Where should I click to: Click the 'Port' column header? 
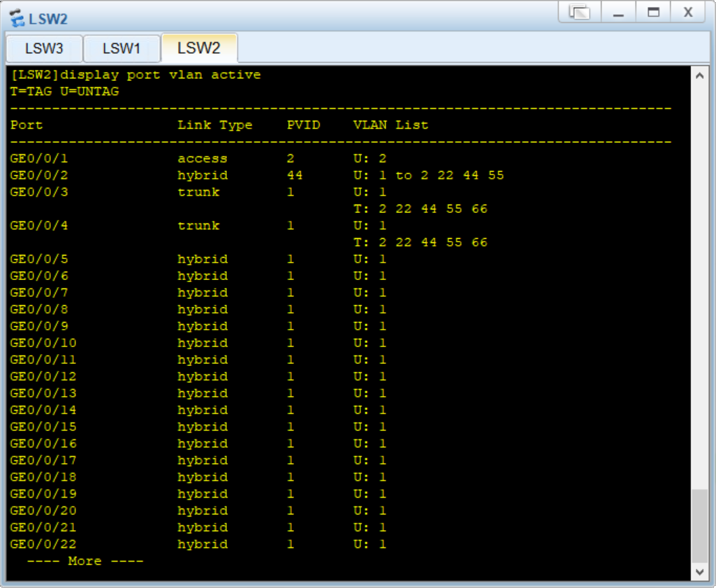(27, 125)
